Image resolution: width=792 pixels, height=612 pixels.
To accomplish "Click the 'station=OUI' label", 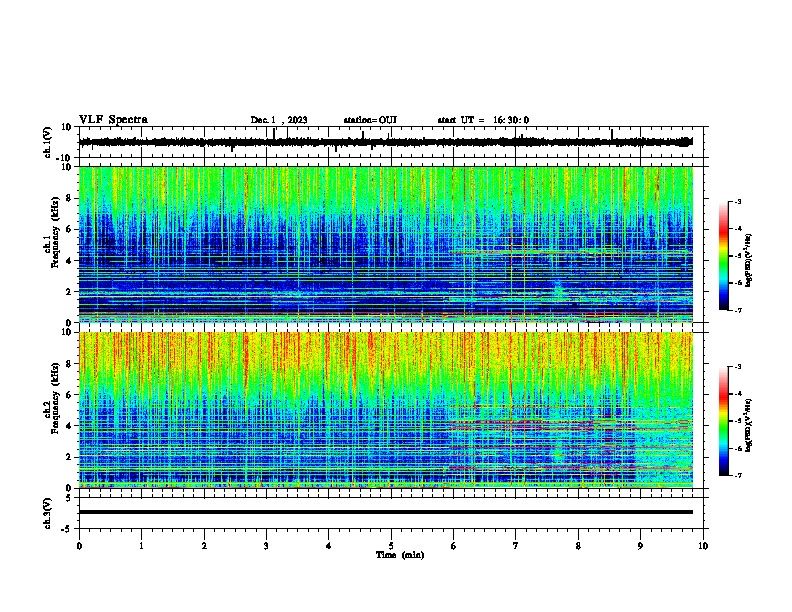I will tap(370, 120).
